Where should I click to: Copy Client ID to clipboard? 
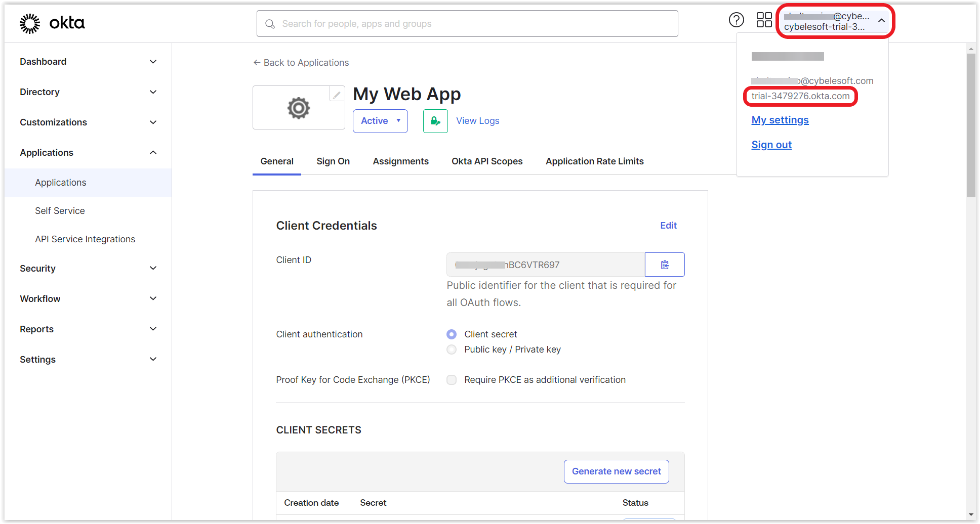(x=665, y=265)
